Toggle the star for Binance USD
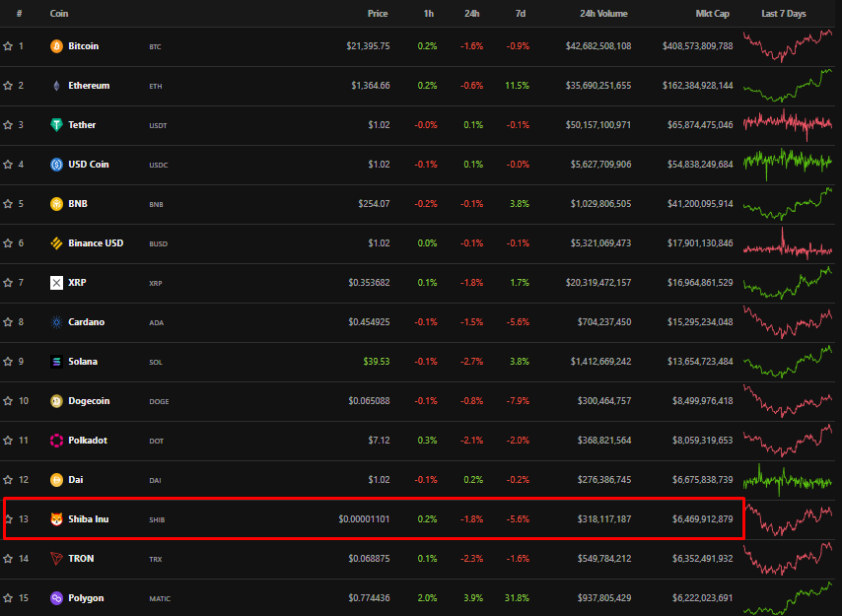 (8, 243)
